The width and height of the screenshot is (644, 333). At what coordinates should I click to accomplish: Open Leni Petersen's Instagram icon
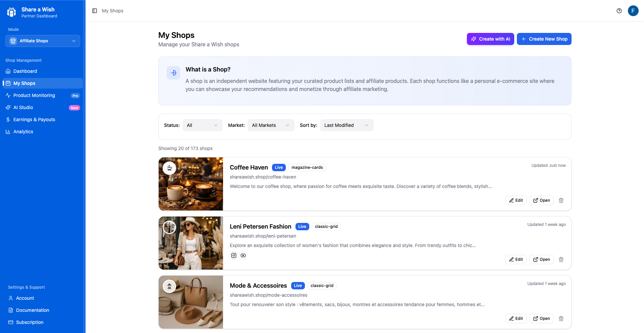click(x=234, y=255)
